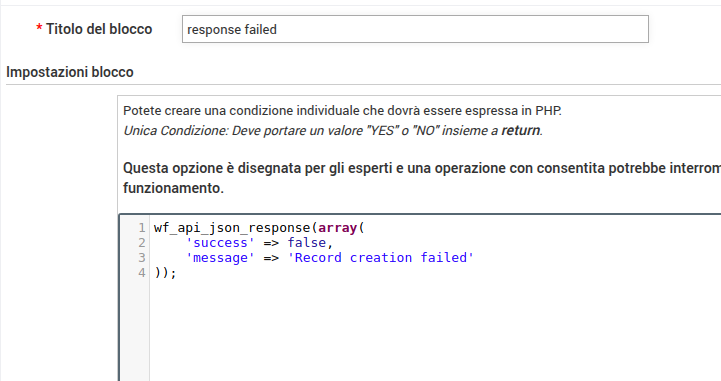Click the 'message' key in the code
This screenshot has height=381, width=721.
pos(220,258)
